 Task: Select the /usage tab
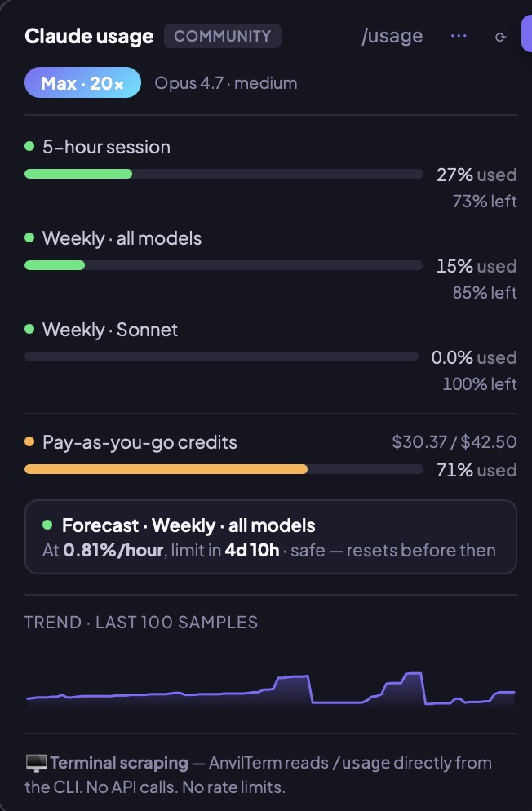pos(393,36)
